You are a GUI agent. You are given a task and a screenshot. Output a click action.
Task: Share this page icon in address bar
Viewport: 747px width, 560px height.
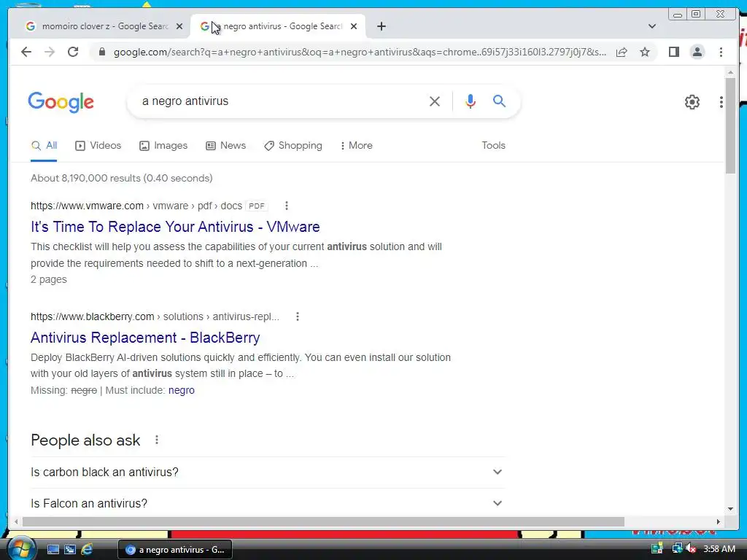(622, 52)
